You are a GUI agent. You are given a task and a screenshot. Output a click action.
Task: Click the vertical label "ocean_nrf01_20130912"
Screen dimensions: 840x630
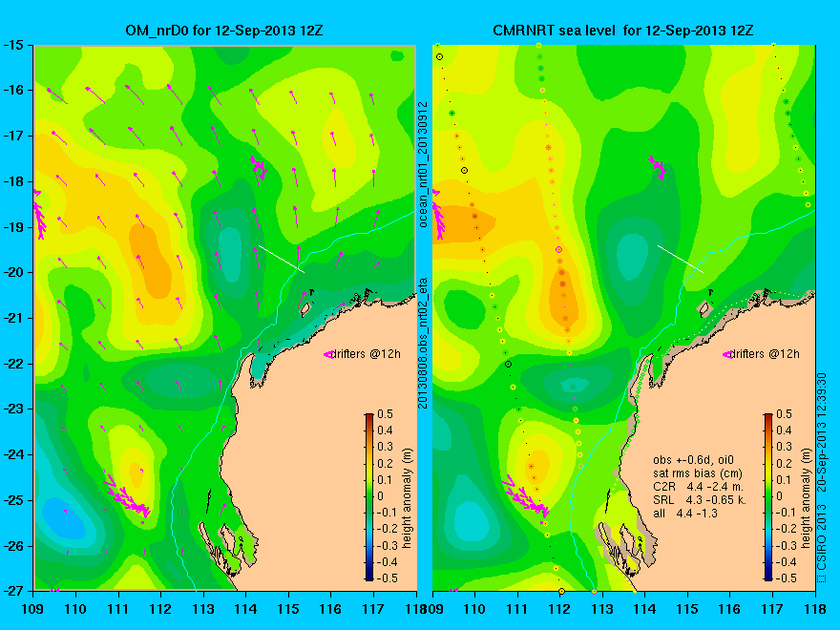point(423,164)
